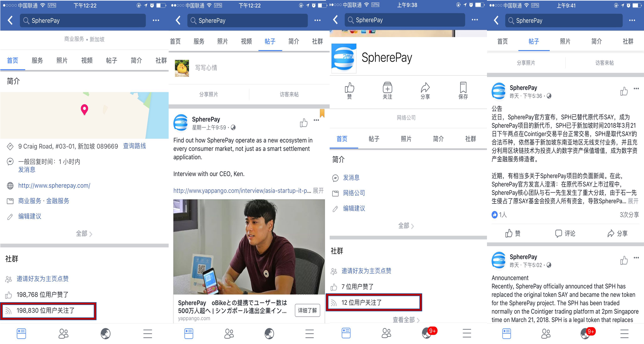
Task: Tap the 赞 button left of 评论
Action: pyautogui.click(x=513, y=234)
